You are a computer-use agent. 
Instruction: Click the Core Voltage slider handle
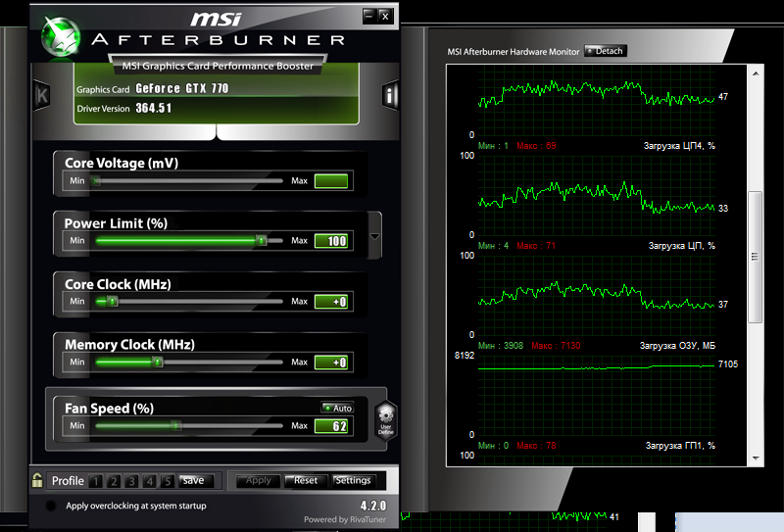click(96, 181)
